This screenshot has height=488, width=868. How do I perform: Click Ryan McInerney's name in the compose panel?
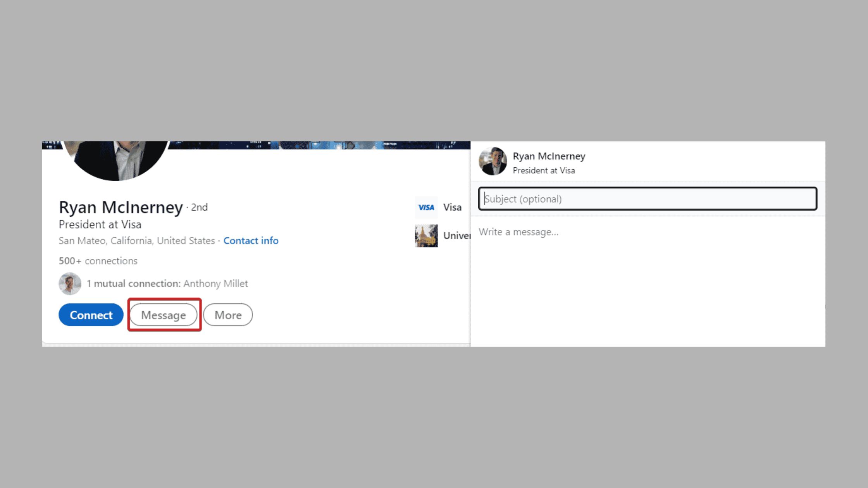pyautogui.click(x=549, y=156)
